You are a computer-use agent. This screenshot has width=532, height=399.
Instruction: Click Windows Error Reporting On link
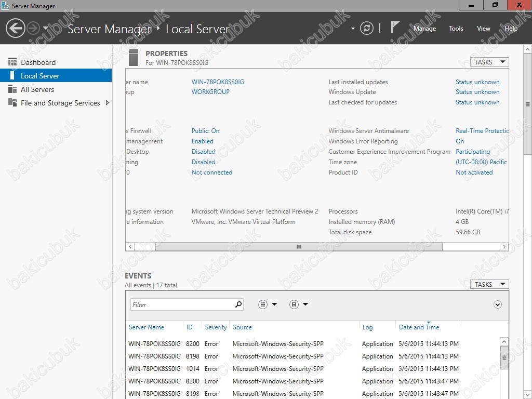pyautogui.click(x=460, y=141)
